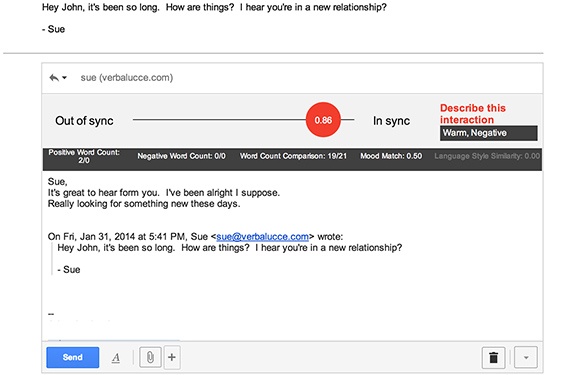Click the red 0.86 sync score knob
This screenshot has height=375, width=570.
323,120
